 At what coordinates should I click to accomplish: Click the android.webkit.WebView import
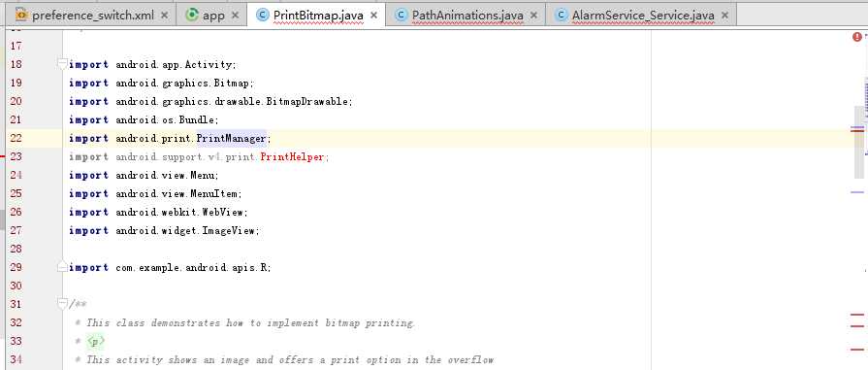[x=181, y=212]
